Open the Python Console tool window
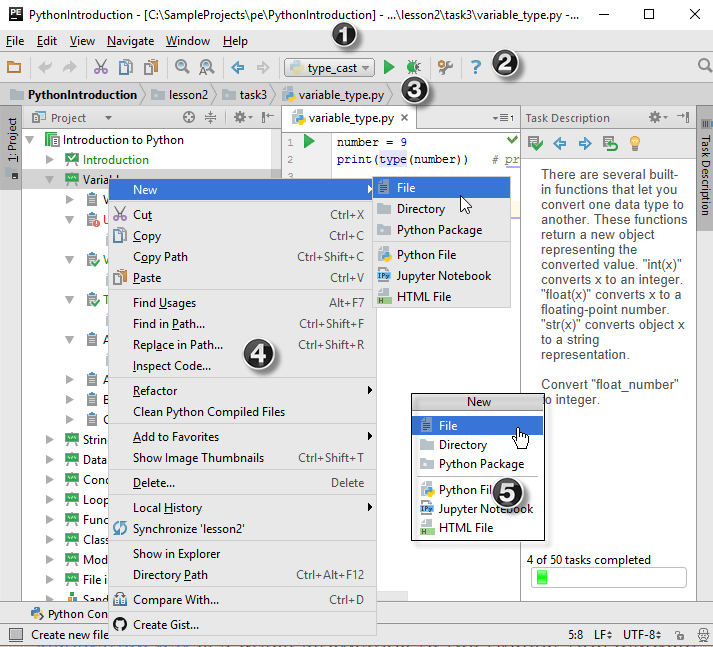This screenshot has width=713, height=647. click(x=70, y=614)
